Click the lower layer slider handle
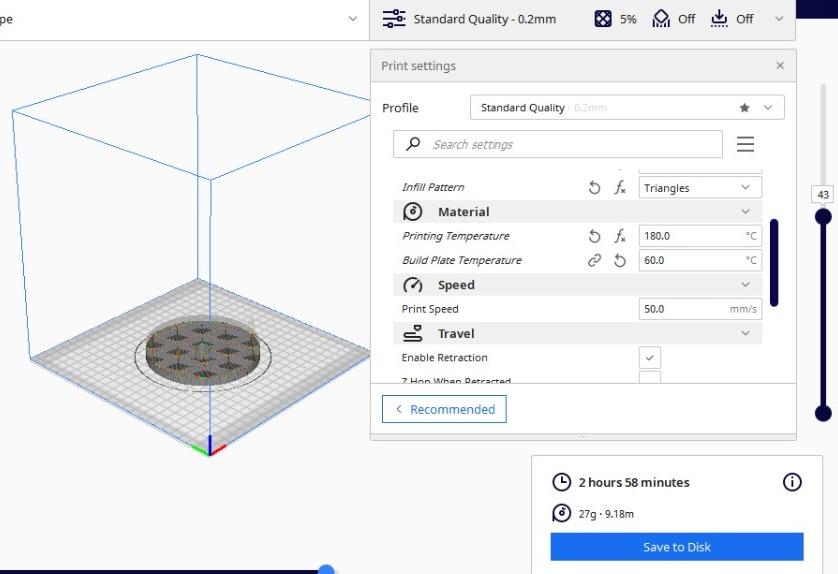The height and width of the screenshot is (574, 838). 823,413
